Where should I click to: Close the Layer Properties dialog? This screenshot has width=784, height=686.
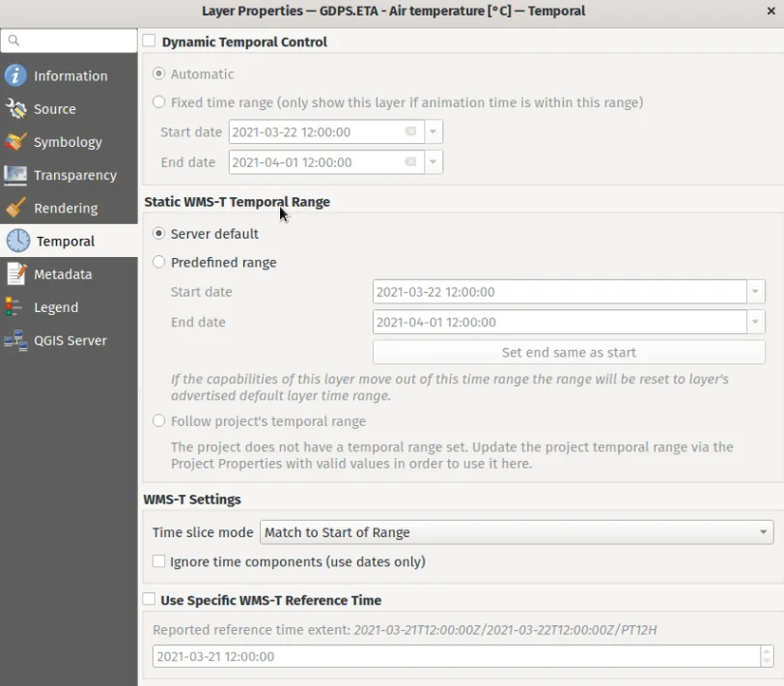coord(770,12)
